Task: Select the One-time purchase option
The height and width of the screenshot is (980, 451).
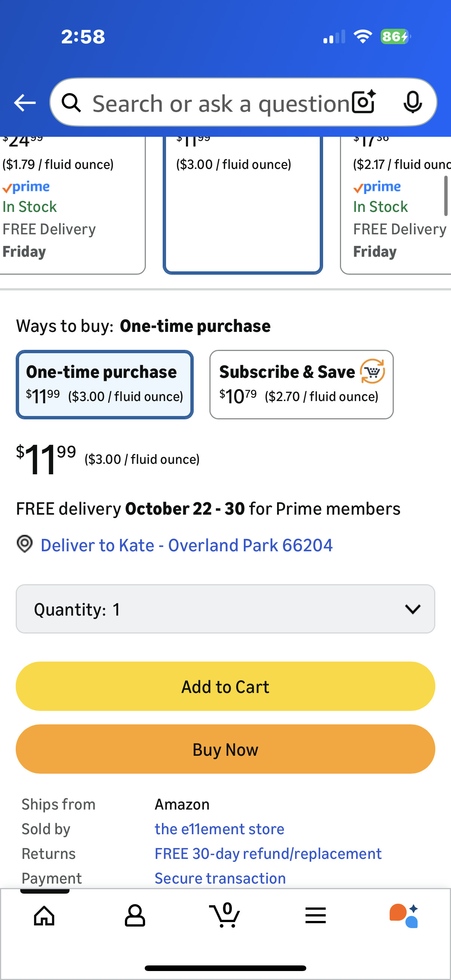Action: 105,384
